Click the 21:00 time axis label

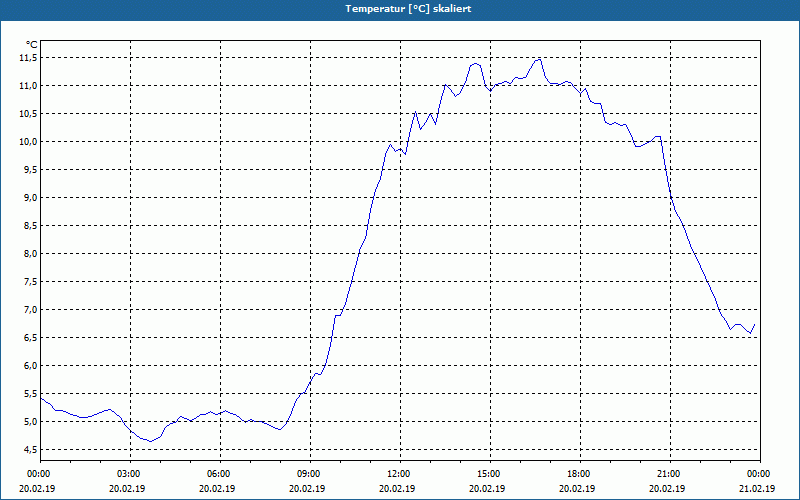[667, 474]
